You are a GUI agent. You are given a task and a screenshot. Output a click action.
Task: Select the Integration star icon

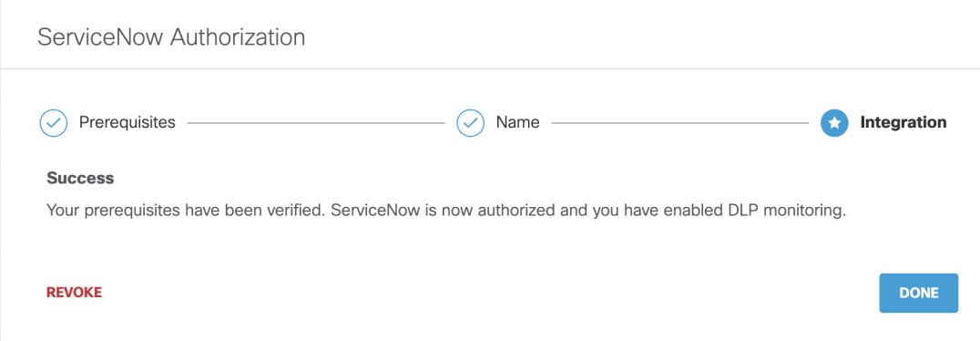pyautogui.click(x=833, y=123)
